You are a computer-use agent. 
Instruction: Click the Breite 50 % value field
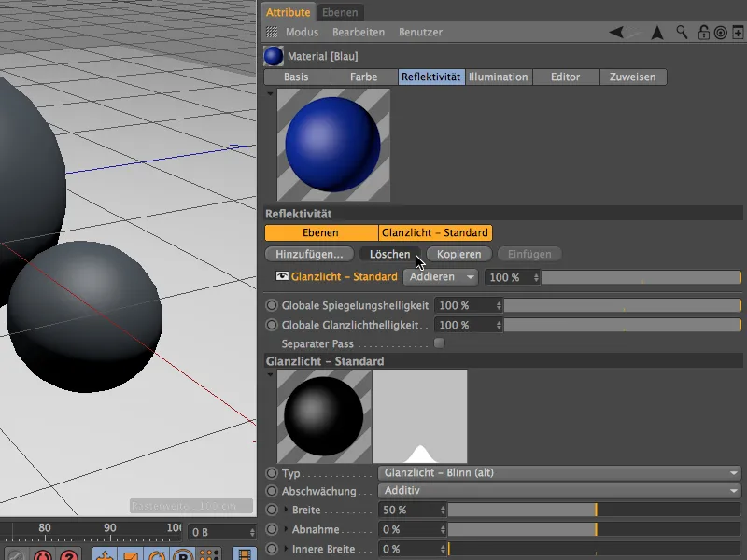coord(413,510)
